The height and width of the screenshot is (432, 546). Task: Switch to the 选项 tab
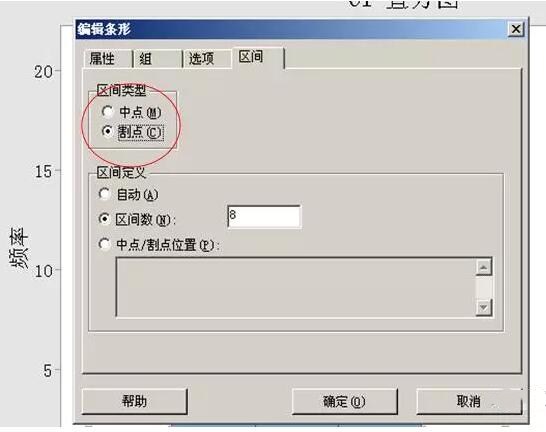click(206, 58)
